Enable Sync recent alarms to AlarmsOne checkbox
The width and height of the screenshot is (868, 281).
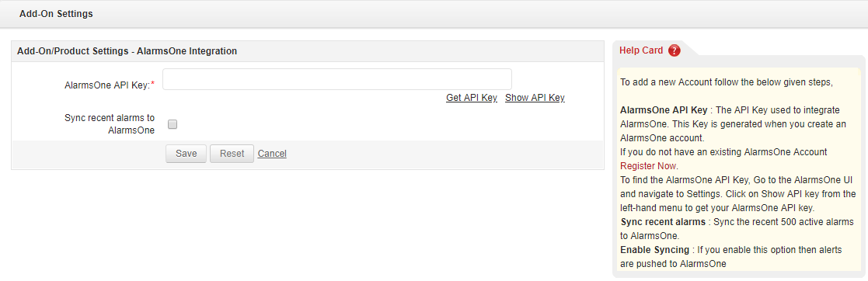coord(173,124)
